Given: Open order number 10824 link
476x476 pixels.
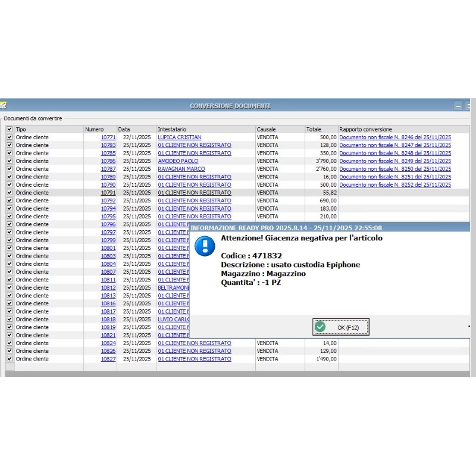Looking at the screenshot, I should pyautogui.click(x=108, y=343).
